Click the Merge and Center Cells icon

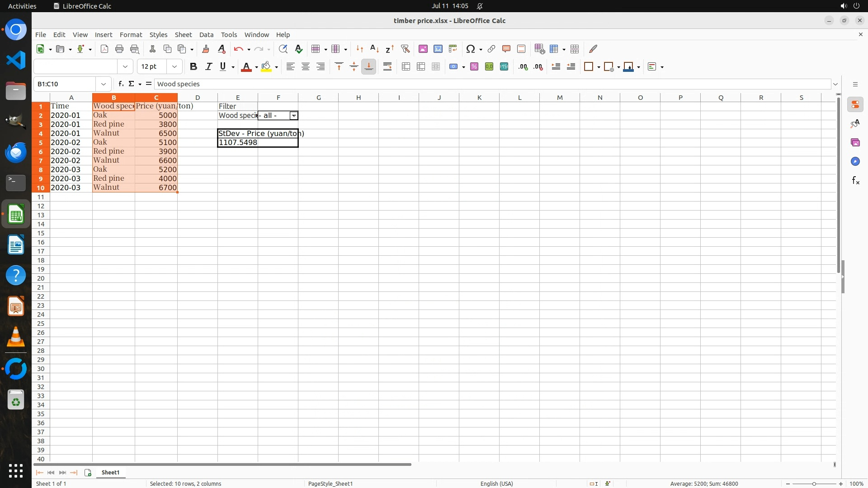click(406, 67)
